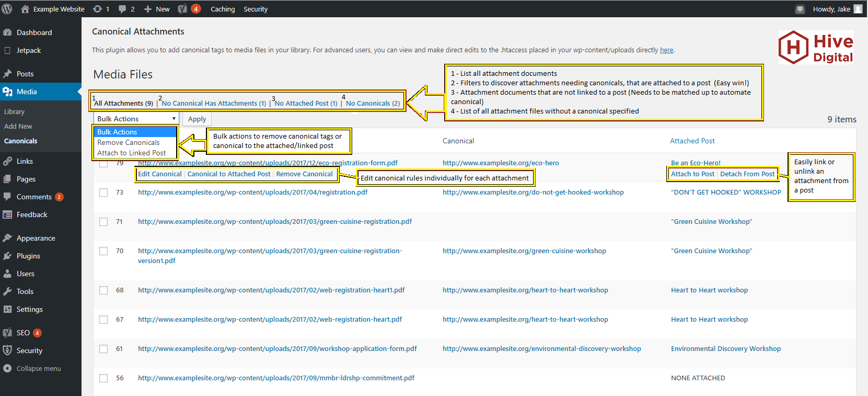Click the Attached Post column header
This screenshot has width=868, height=396.
(x=692, y=141)
